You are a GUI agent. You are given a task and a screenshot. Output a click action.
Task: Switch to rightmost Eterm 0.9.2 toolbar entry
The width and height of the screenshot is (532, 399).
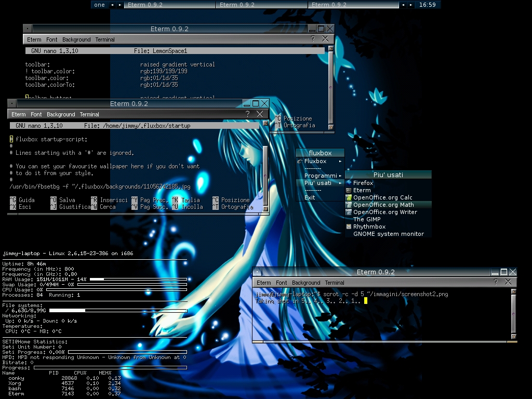point(353,5)
